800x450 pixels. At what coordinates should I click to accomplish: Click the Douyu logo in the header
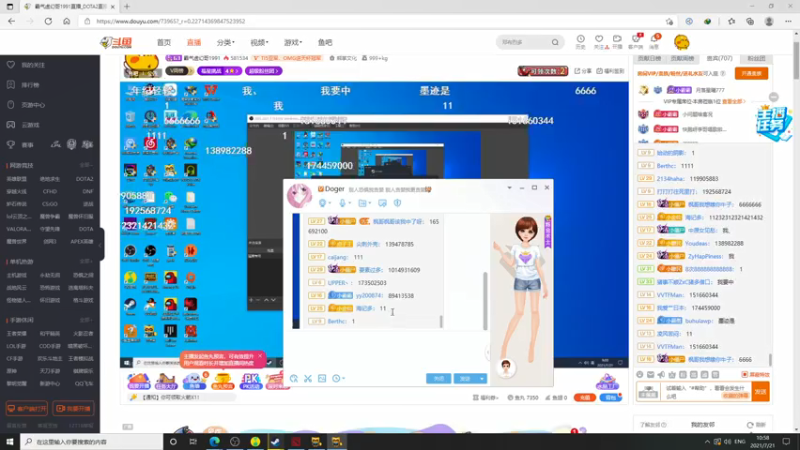116,42
